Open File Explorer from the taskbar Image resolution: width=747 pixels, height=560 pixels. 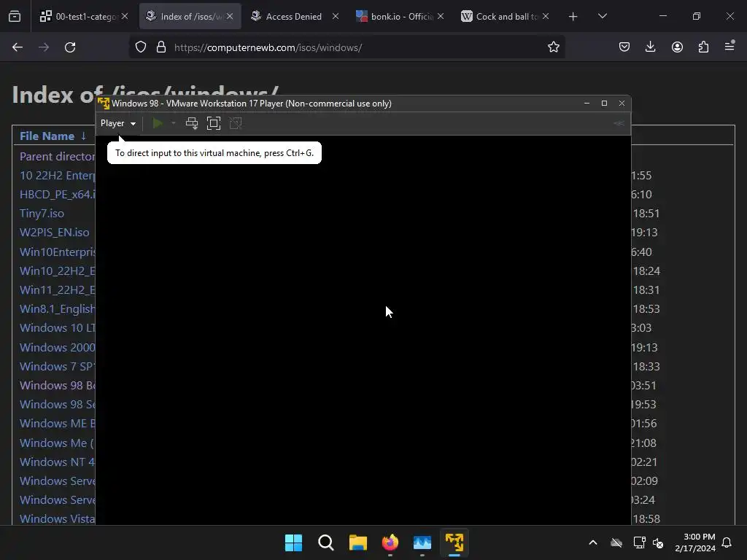pyautogui.click(x=357, y=542)
